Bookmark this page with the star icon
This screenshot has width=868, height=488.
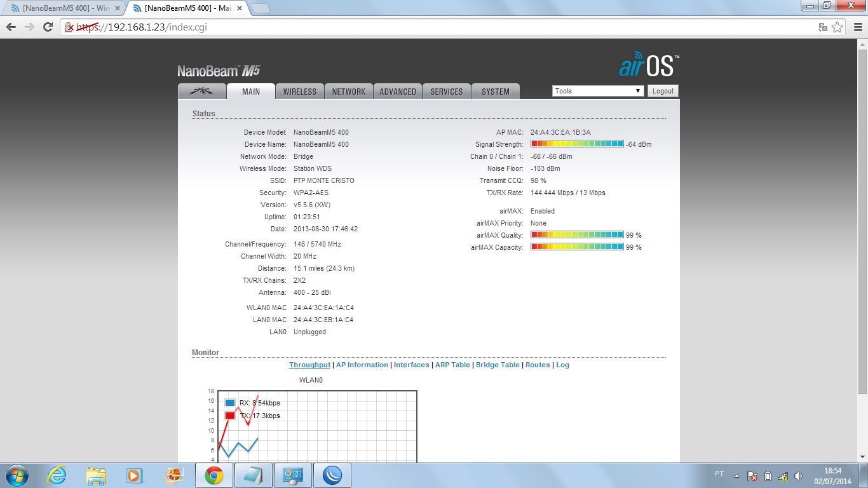click(x=837, y=27)
